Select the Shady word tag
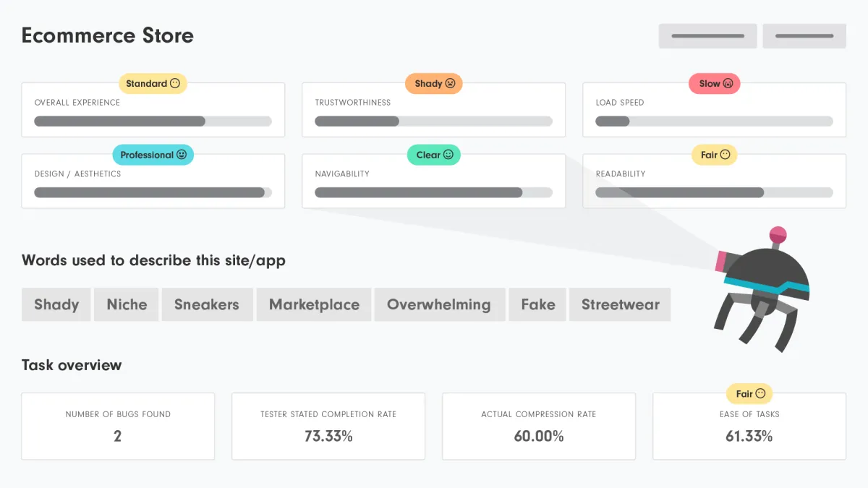The image size is (868, 488). click(x=56, y=304)
